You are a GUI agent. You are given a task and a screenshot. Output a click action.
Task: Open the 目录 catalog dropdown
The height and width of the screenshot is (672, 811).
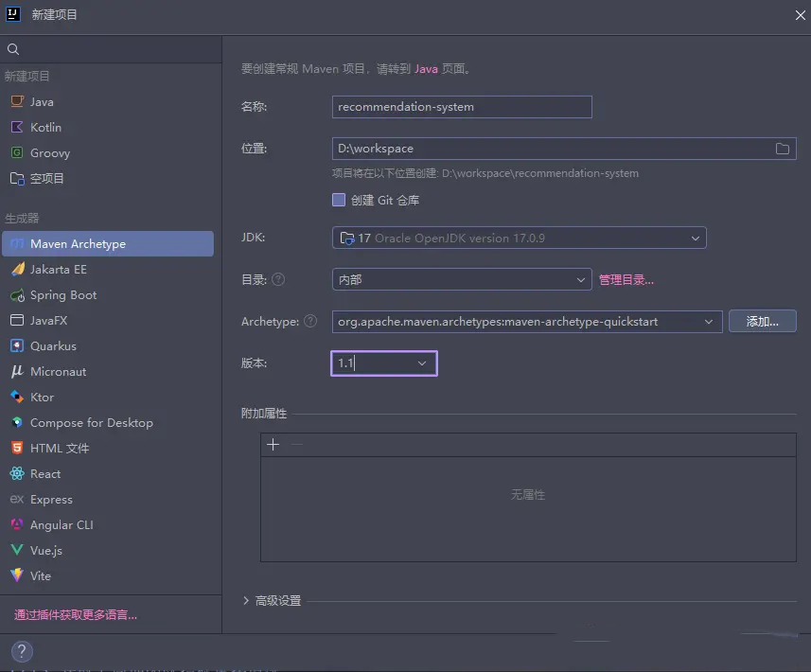click(x=462, y=279)
